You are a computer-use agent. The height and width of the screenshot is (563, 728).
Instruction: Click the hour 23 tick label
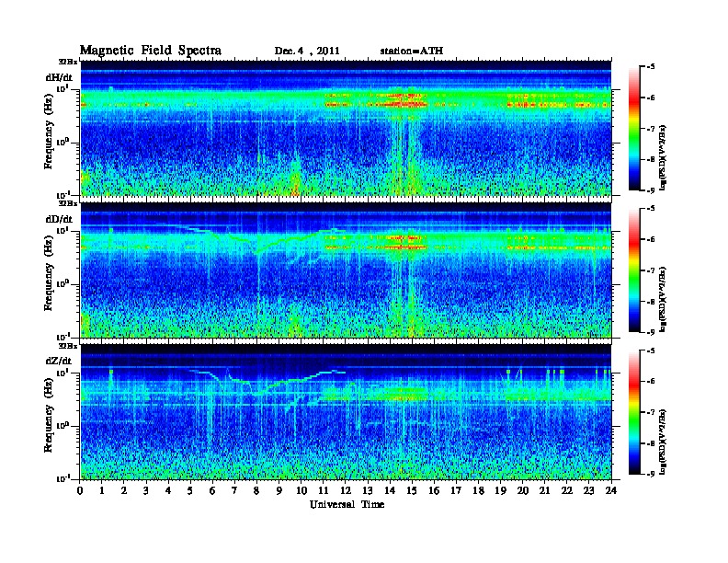(589, 490)
